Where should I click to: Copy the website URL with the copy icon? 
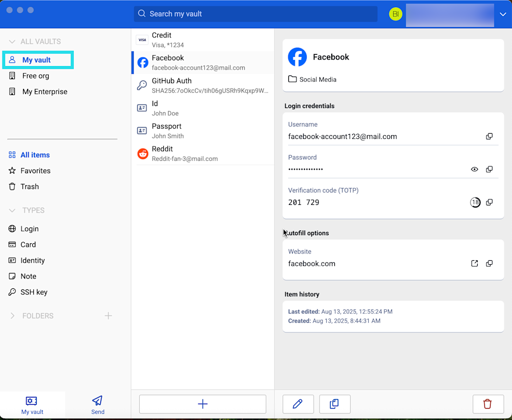click(x=489, y=263)
